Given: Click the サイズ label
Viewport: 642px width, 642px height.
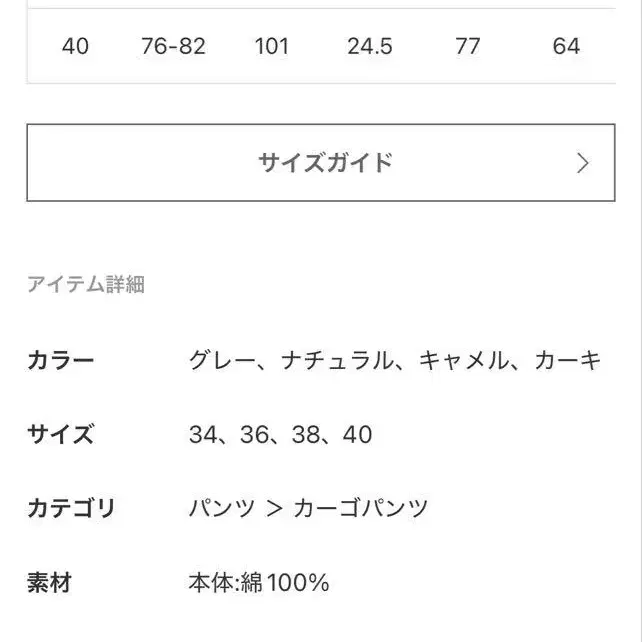Looking at the screenshot, I should click(60, 434).
